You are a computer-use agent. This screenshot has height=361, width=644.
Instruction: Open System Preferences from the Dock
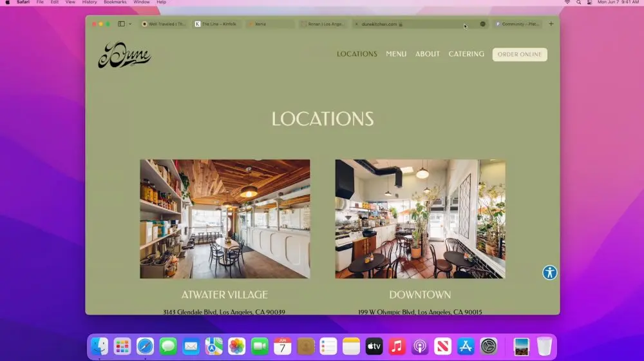[x=488, y=346]
